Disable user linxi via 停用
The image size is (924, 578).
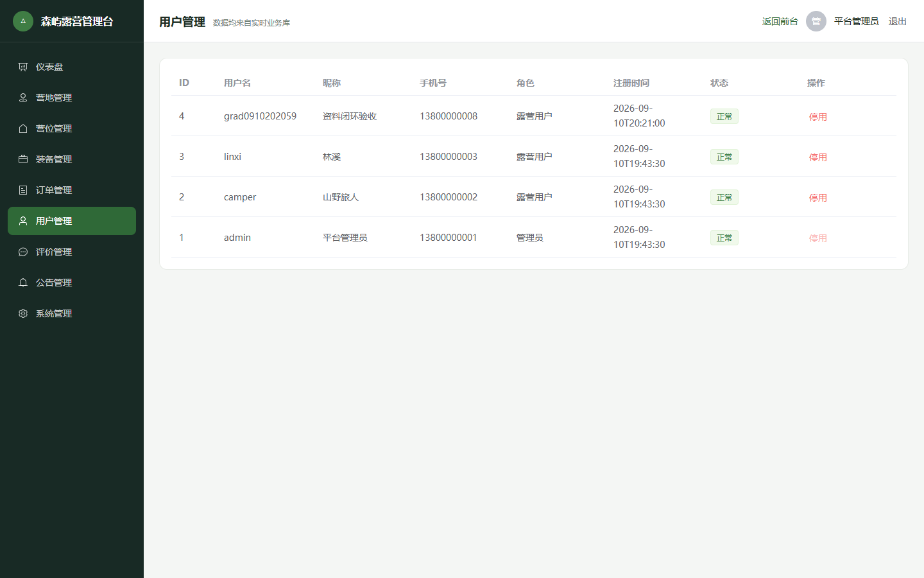tap(817, 157)
